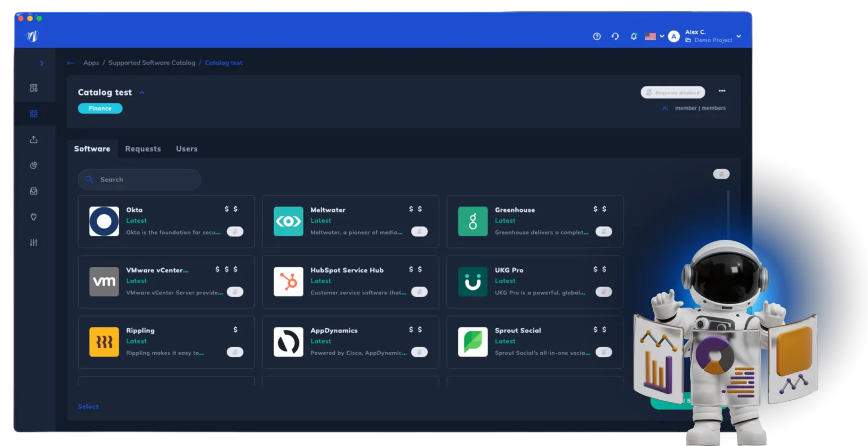868x446 pixels.
Task: Click the Meltwater logo
Action: click(288, 221)
